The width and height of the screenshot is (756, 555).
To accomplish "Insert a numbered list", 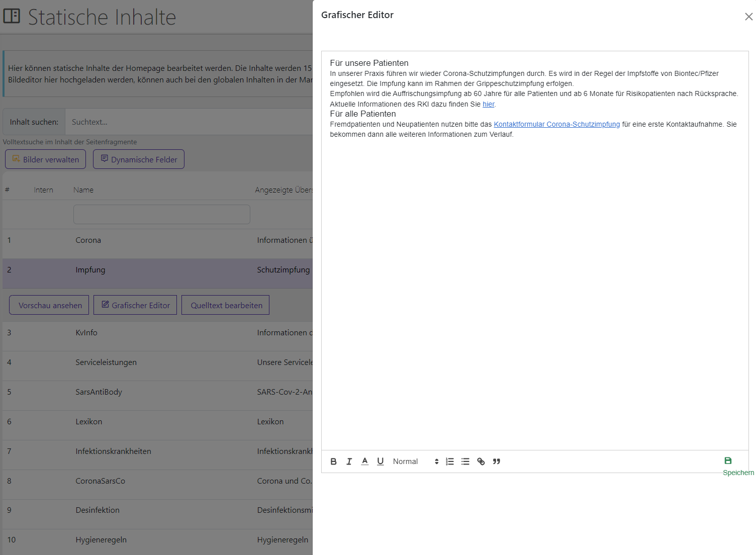I will click(x=450, y=461).
